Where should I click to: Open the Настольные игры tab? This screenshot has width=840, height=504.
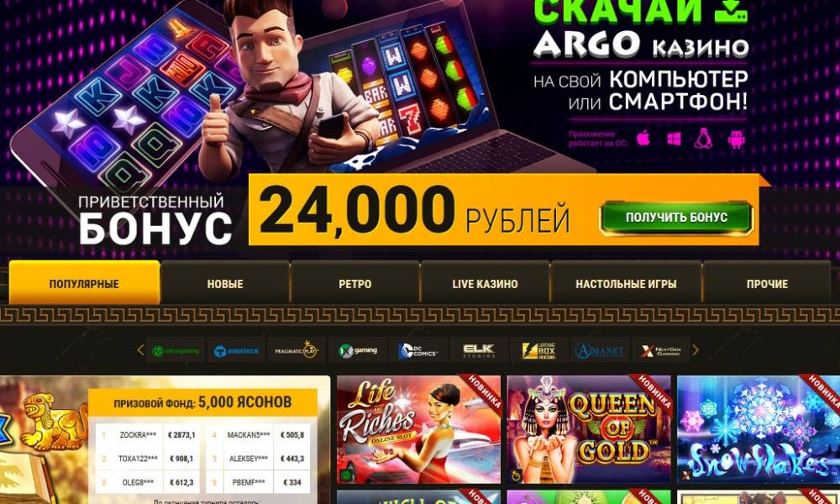626,283
